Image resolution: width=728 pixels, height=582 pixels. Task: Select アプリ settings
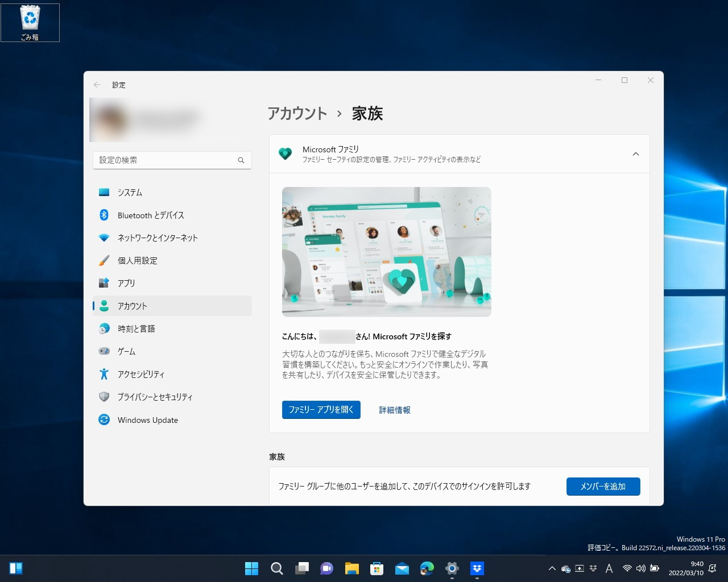click(x=126, y=283)
